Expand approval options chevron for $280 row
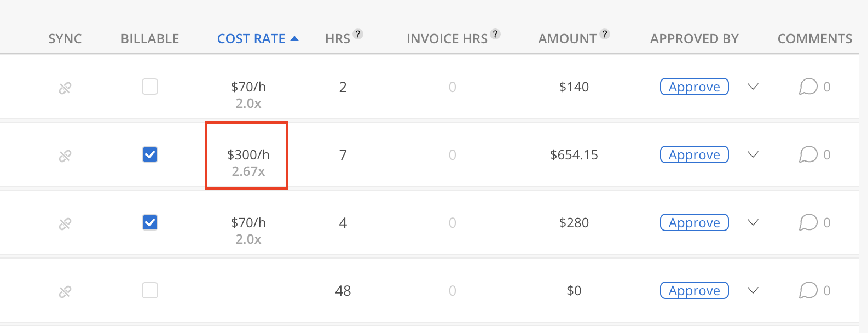 [x=753, y=222]
